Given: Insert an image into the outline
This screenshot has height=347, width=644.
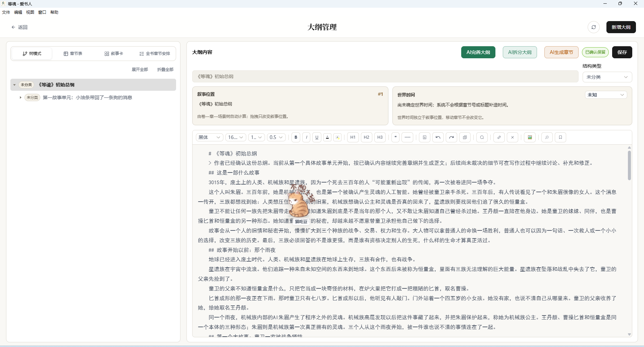Looking at the screenshot, I should [x=530, y=137].
